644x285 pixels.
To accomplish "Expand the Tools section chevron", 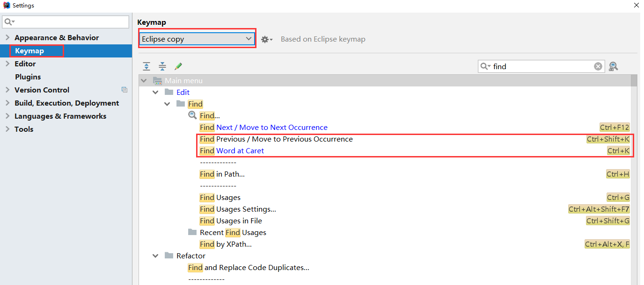I will (x=7, y=129).
